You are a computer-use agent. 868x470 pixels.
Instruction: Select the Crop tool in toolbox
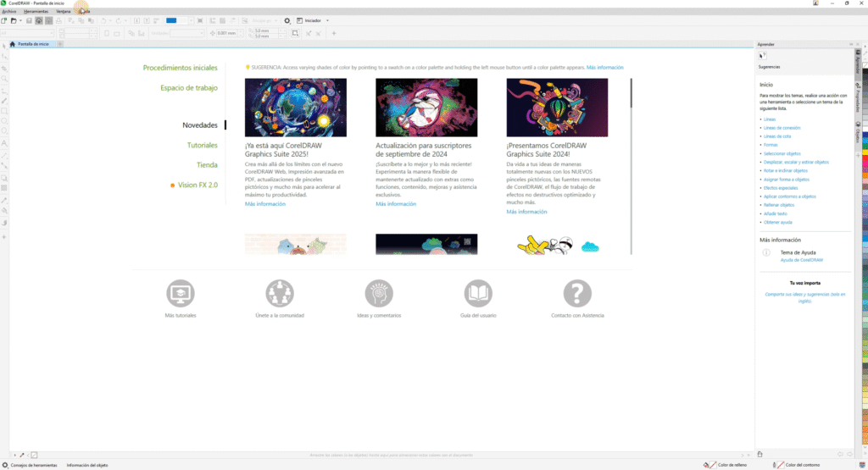tap(4, 69)
